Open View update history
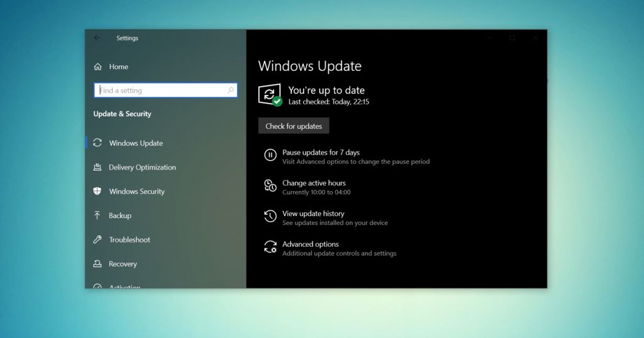The height and width of the screenshot is (338, 644). click(313, 214)
